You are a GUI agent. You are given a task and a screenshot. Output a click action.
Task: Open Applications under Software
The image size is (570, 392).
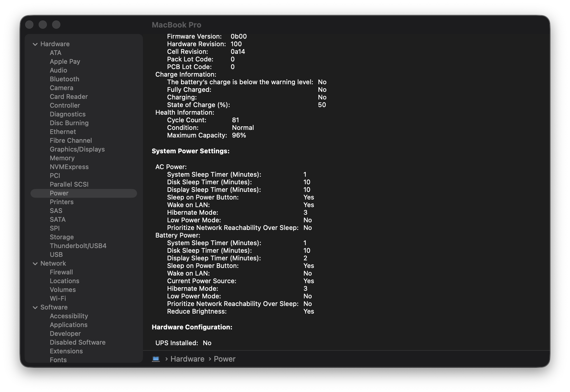click(x=69, y=325)
